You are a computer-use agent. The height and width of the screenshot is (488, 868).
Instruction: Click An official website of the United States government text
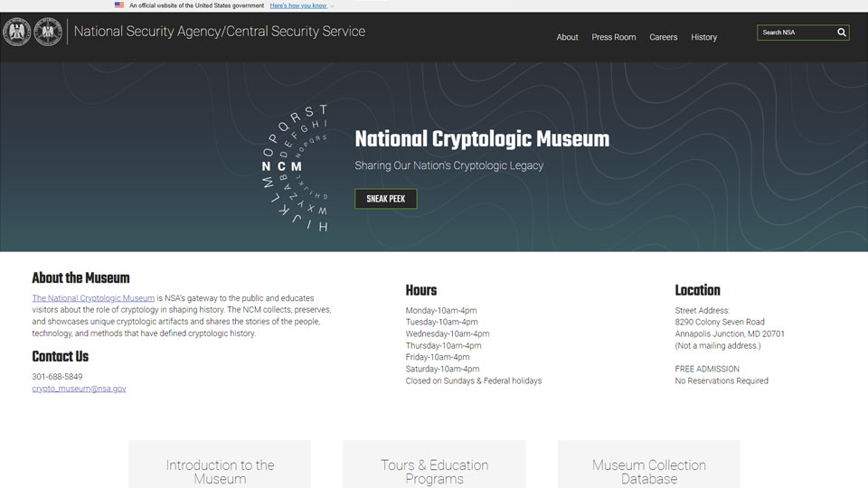[x=196, y=5]
